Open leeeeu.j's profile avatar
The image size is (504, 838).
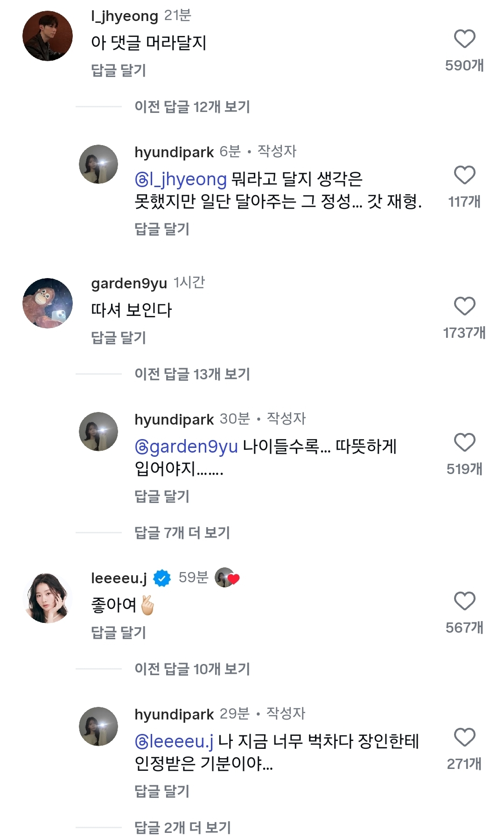click(48, 599)
